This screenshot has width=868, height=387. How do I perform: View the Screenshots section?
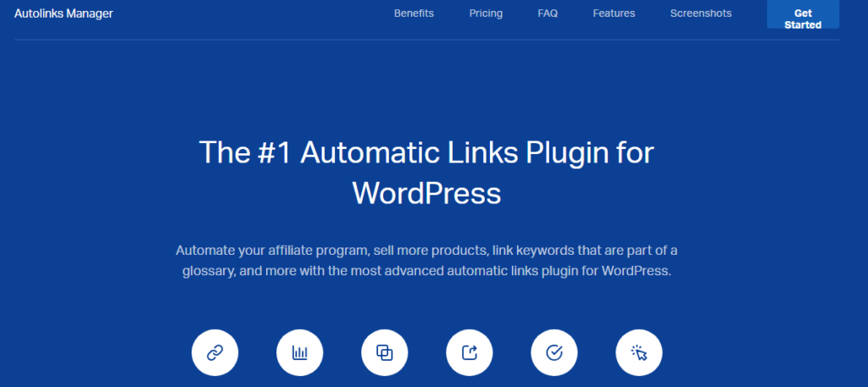click(x=701, y=14)
